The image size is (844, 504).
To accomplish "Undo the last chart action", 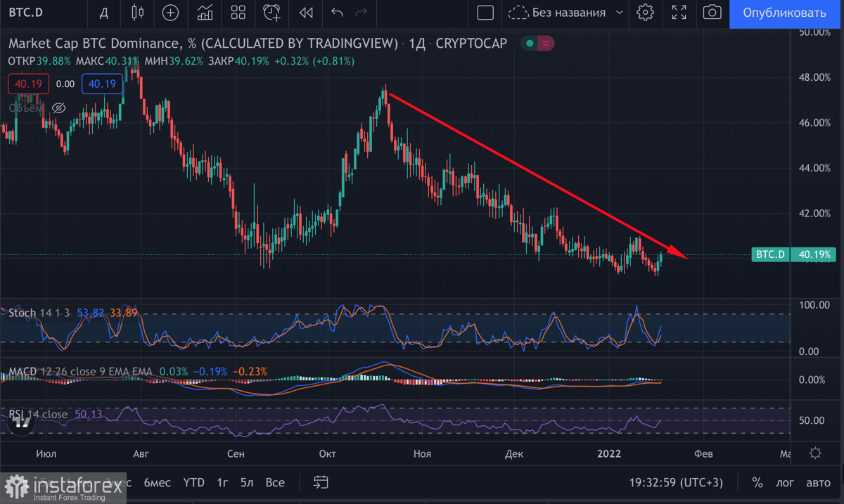I will (337, 13).
